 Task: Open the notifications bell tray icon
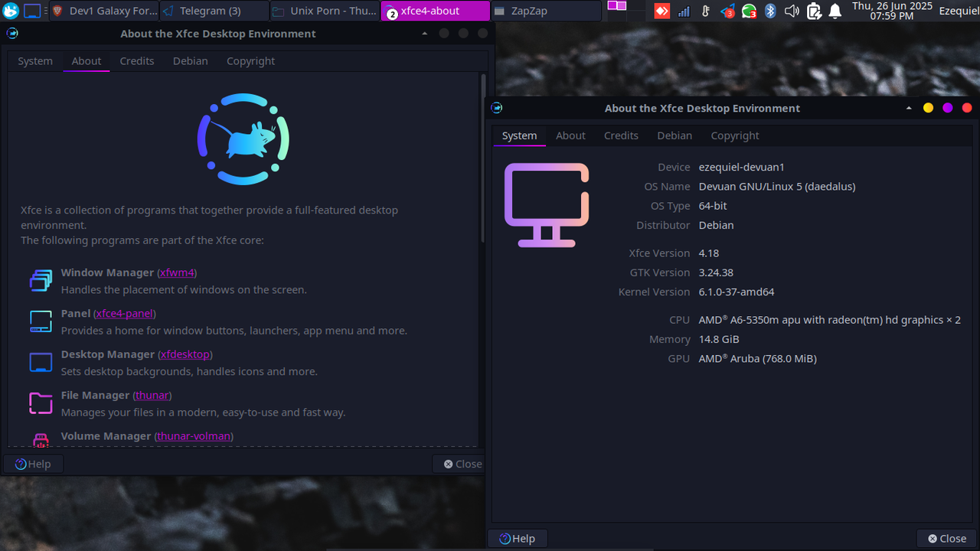click(x=836, y=11)
